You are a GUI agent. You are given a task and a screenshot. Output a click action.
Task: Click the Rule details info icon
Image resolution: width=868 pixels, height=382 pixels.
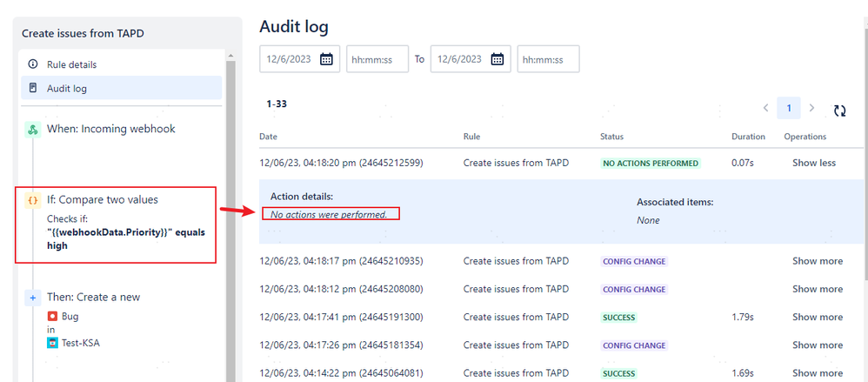(x=33, y=64)
